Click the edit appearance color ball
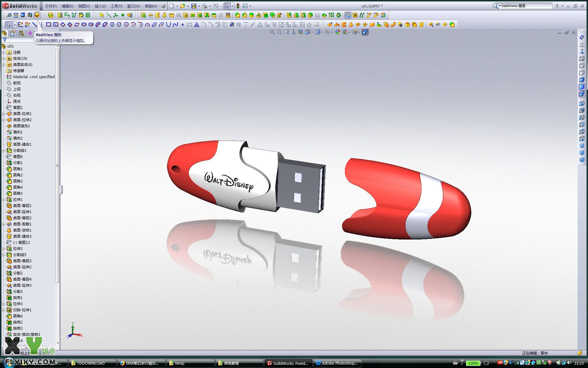 pos(337,32)
